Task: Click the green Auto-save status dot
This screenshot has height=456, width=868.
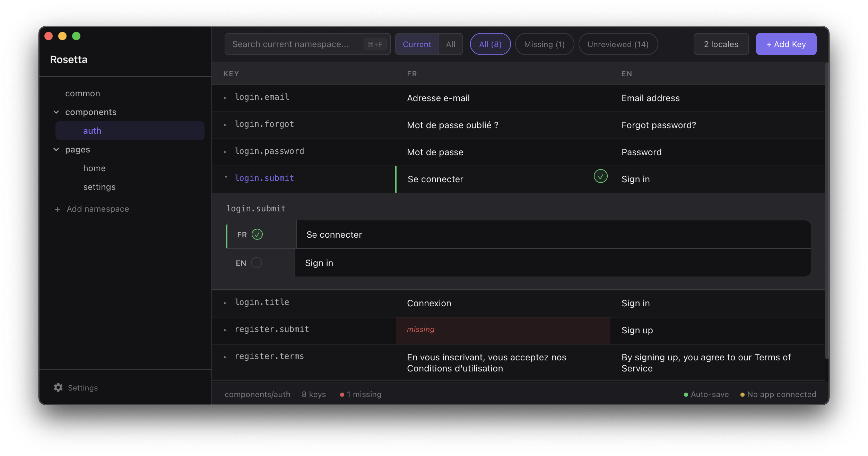Action: 685,394
